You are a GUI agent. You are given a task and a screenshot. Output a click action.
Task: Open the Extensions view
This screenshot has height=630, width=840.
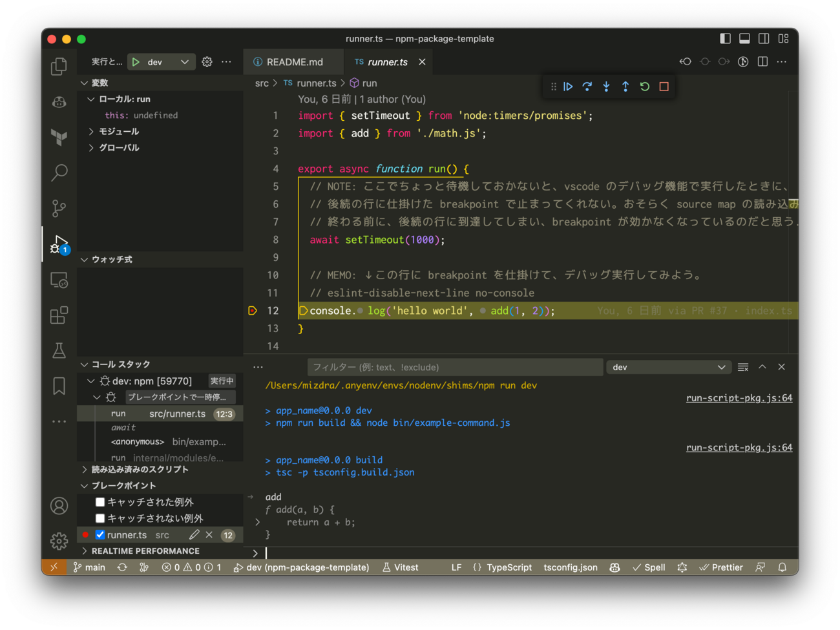tap(59, 315)
